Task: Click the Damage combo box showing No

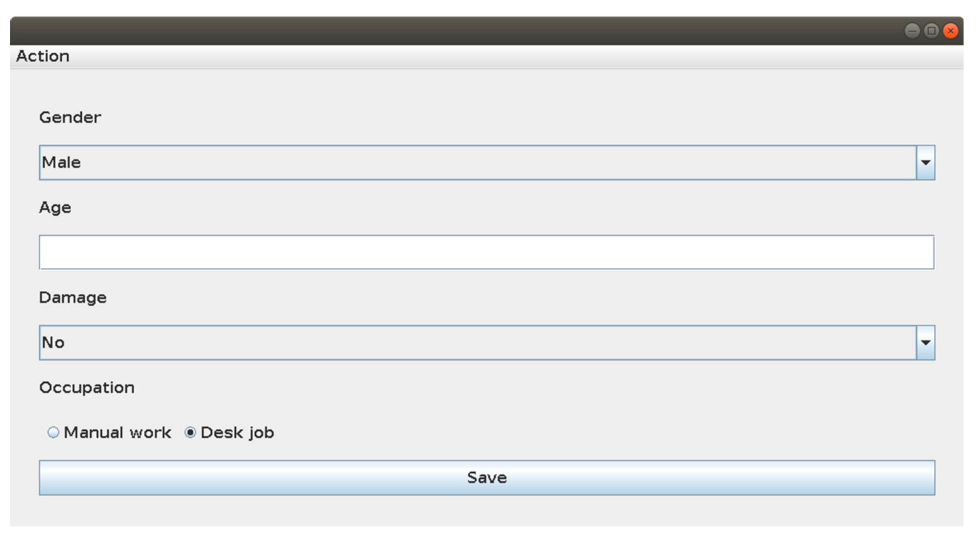Action: pyautogui.click(x=477, y=343)
